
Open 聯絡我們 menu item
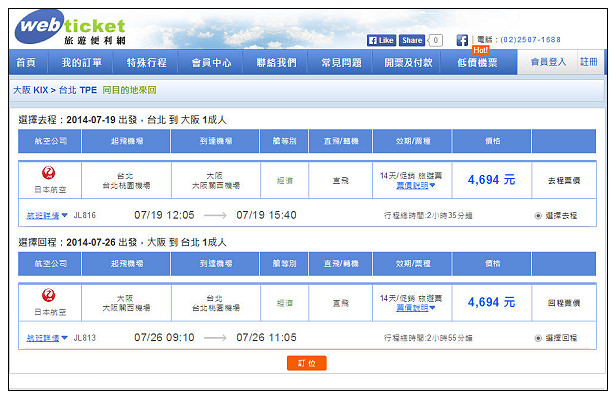tap(276, 62)
